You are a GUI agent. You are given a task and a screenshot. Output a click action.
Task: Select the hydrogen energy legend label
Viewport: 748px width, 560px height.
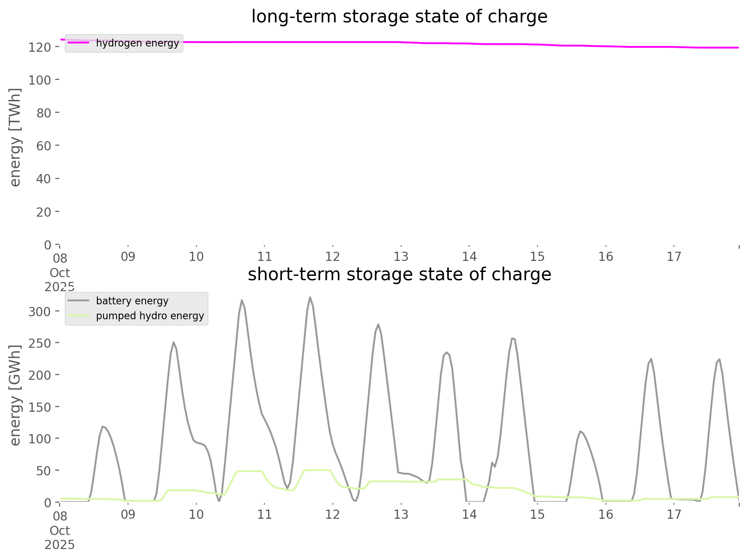point(137,43)
